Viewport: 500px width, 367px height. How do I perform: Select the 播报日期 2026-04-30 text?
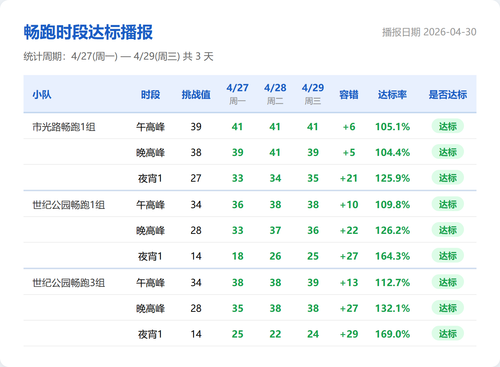coord(429,32)
